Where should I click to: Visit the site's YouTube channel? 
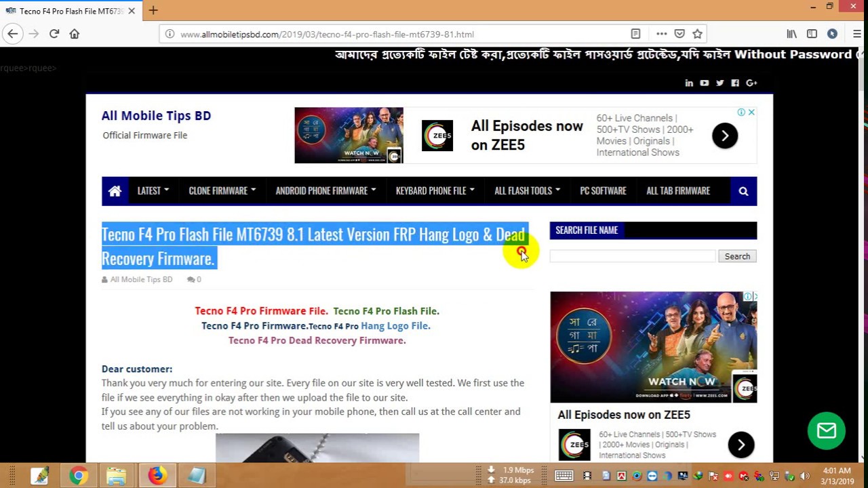point(704,83)
